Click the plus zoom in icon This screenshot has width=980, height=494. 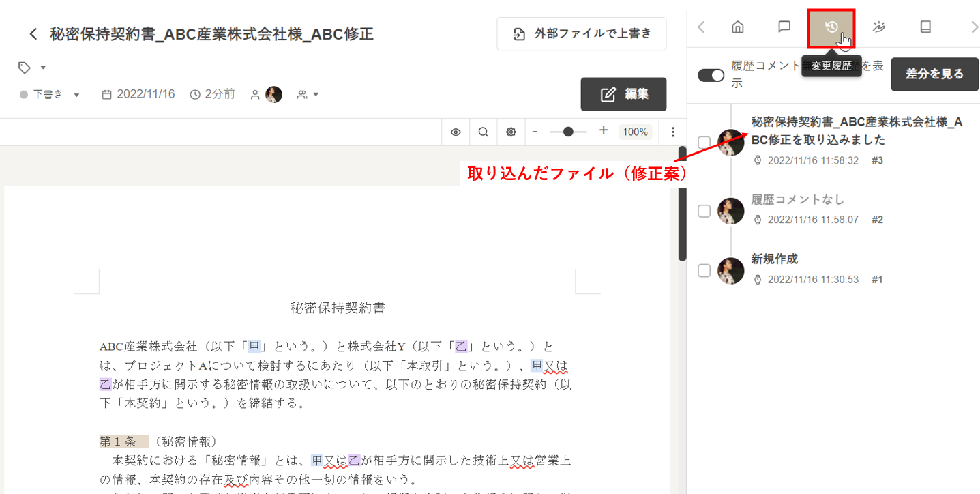tap(604, 132)
